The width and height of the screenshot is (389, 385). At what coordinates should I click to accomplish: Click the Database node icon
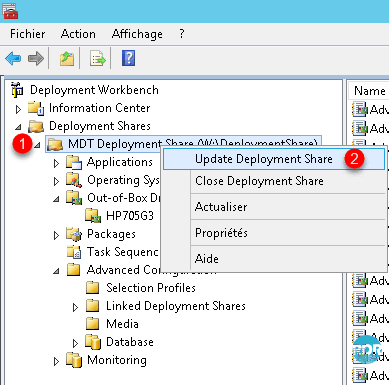pyautogui.click(x=93, y=342)
